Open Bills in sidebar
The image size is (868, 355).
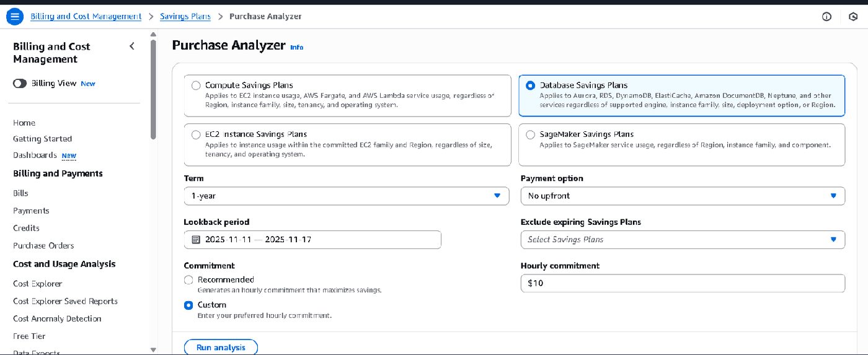pos(20,193)
